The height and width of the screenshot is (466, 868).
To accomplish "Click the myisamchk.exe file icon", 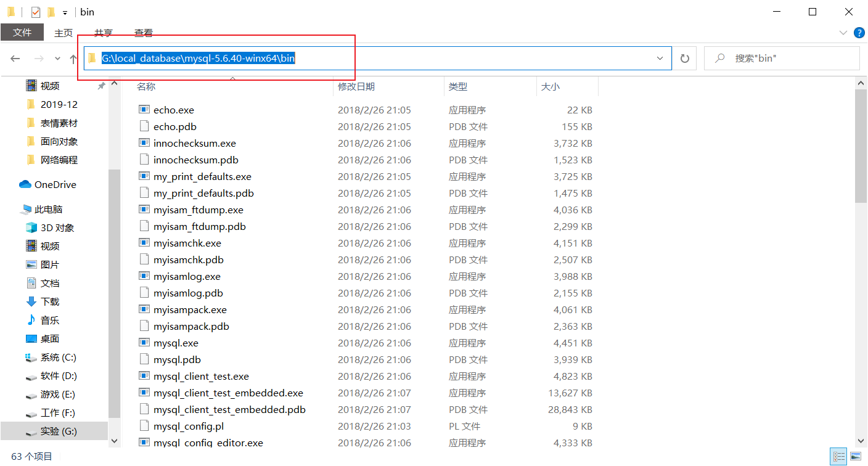I will 144,243.
